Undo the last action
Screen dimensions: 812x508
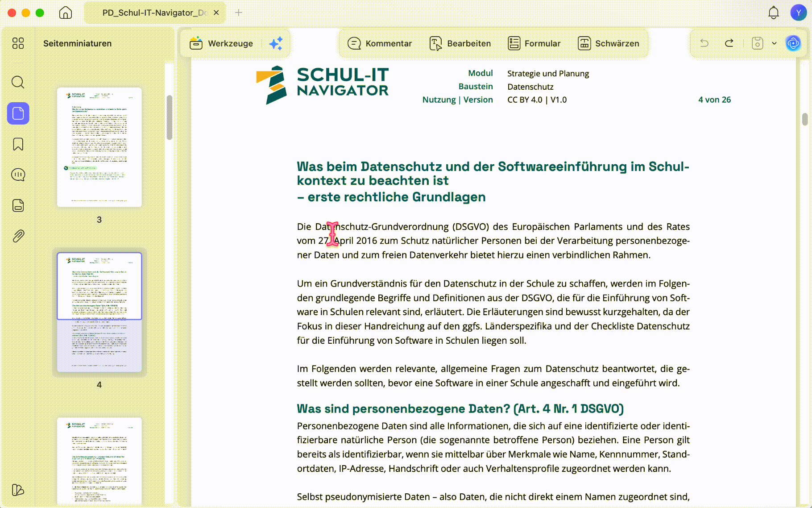[704, 43]
